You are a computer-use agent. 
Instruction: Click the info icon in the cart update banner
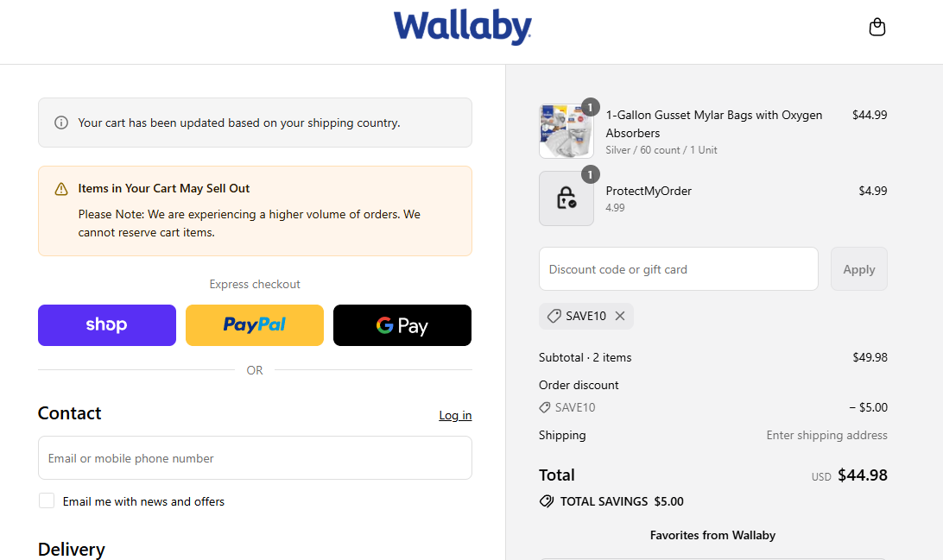coord(60,123)
